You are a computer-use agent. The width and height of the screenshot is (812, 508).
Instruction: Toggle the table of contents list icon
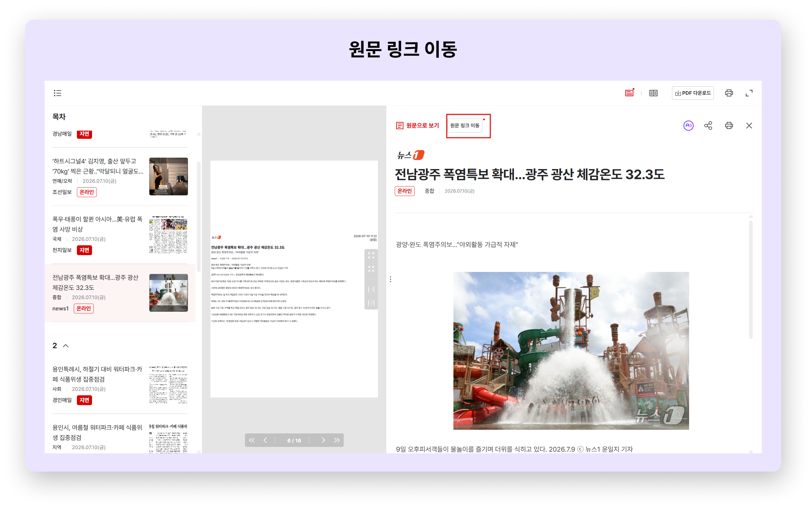click(x=58, y=93)
